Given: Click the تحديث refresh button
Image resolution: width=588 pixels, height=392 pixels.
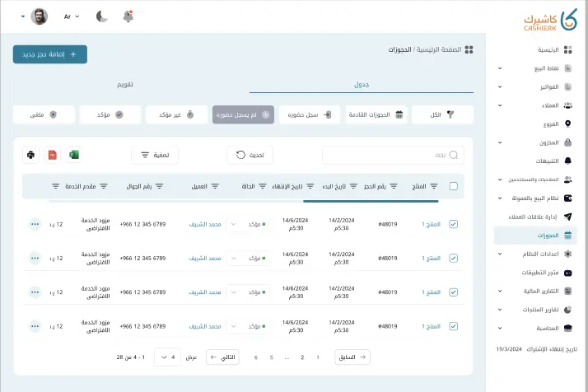Looking at the screenshot, I should tap(250, 155).
